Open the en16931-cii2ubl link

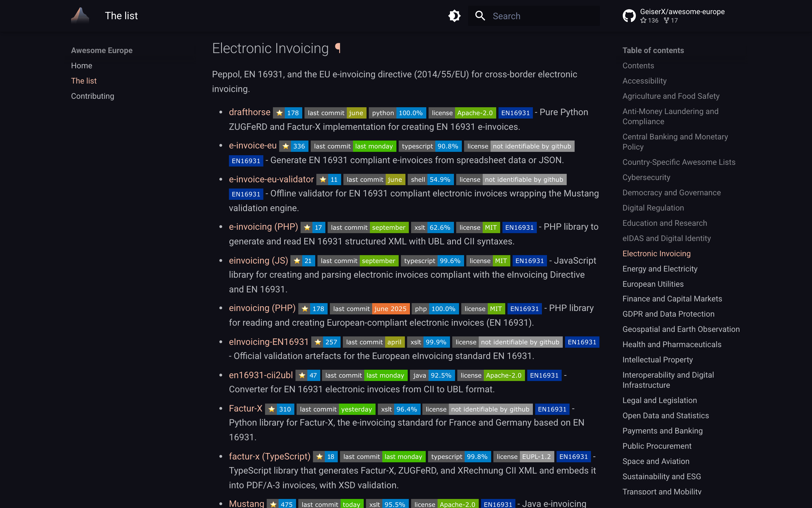click(x=261, y=375)
